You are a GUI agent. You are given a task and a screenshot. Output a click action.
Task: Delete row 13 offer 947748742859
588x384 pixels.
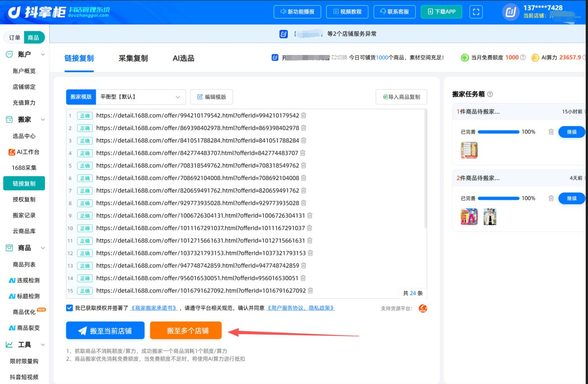[303, 265]
